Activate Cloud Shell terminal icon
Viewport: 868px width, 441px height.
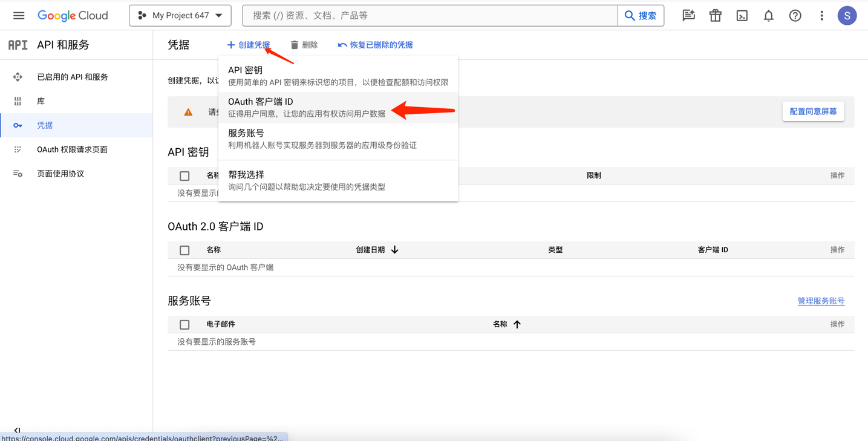tap(742, 16)
